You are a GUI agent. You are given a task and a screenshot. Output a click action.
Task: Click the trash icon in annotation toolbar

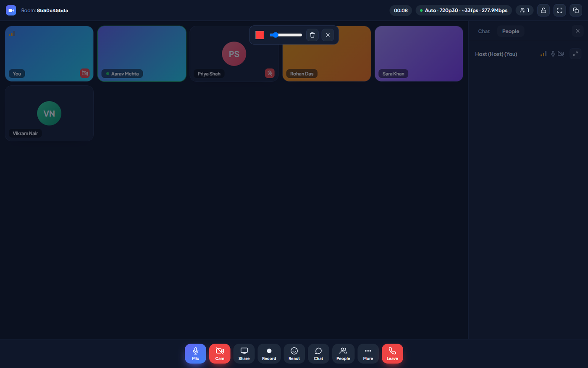click(312, 35)
